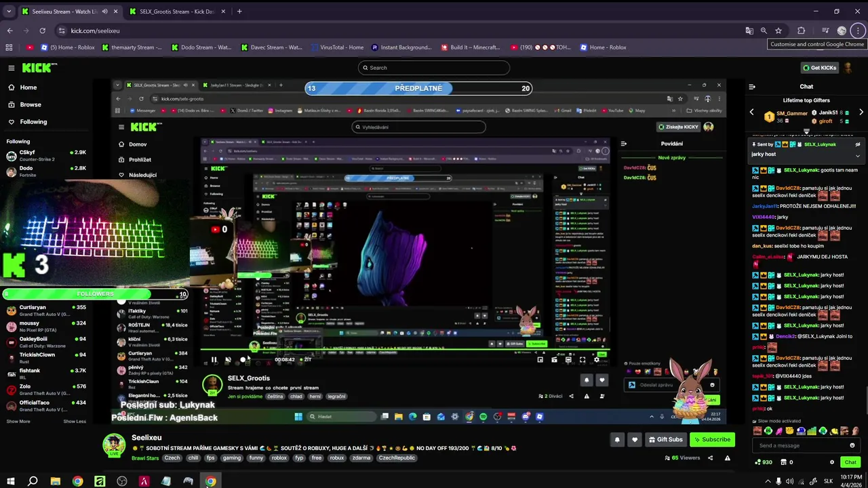868x488 pixels.
Task: Open Following in sidebar
Action: click(33, 121)
